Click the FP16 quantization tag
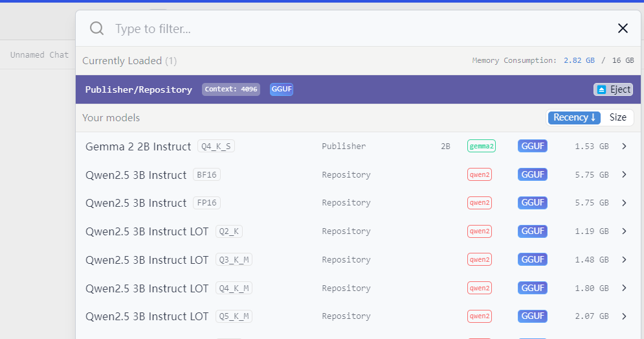Screen dimensions: 644x339 pos(206,203)
